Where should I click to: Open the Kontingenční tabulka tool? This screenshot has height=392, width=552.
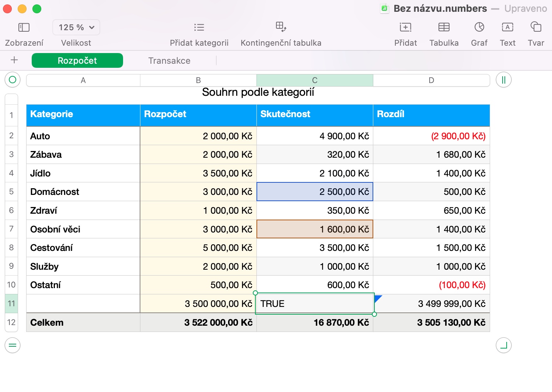pyautogui.click(x=281, y=27)
